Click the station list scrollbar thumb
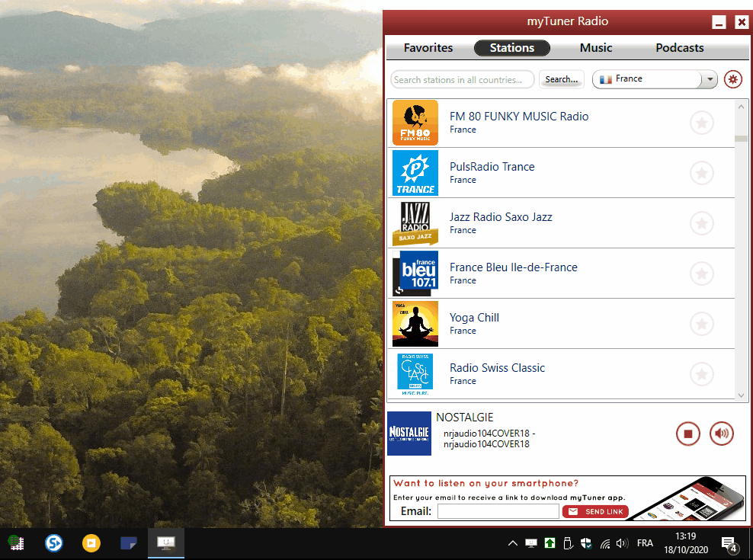 point(741,139)
